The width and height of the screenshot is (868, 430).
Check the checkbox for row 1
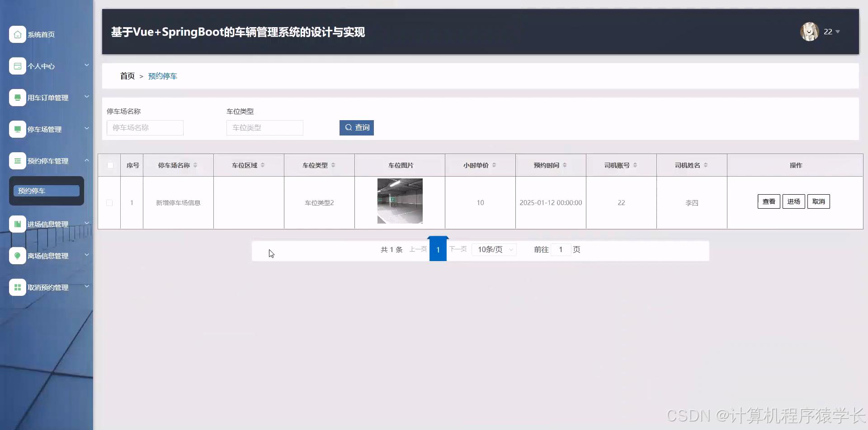tap(109, 202)
